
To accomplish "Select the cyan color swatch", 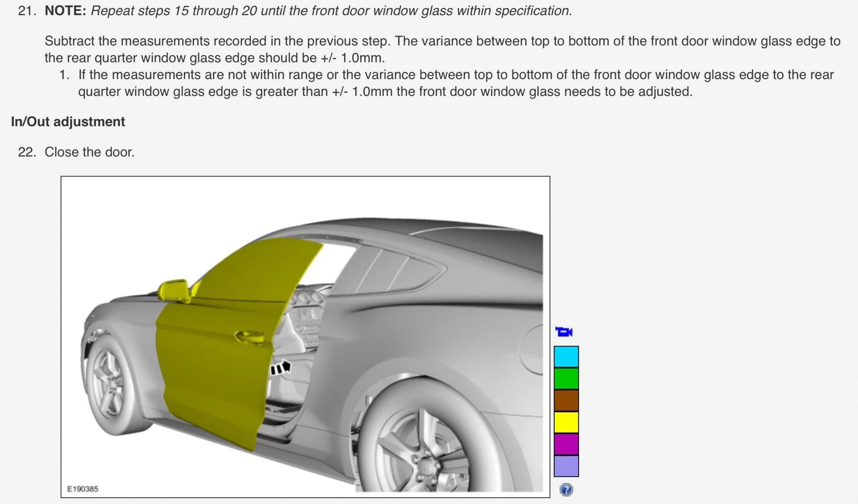I will [566, 357].
